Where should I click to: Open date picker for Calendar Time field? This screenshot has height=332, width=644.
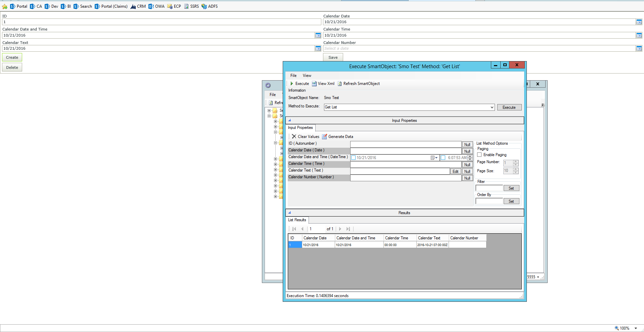pyautogui.click(x=639, y=35)
